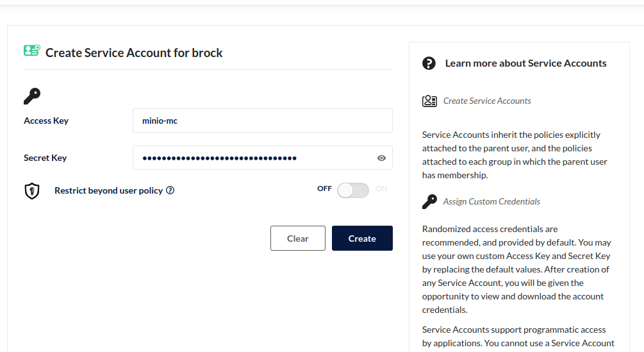The width and height of the screenshot is (644, 352).
Task: Click the key icon above Access Key
Action: coord(32,96)
